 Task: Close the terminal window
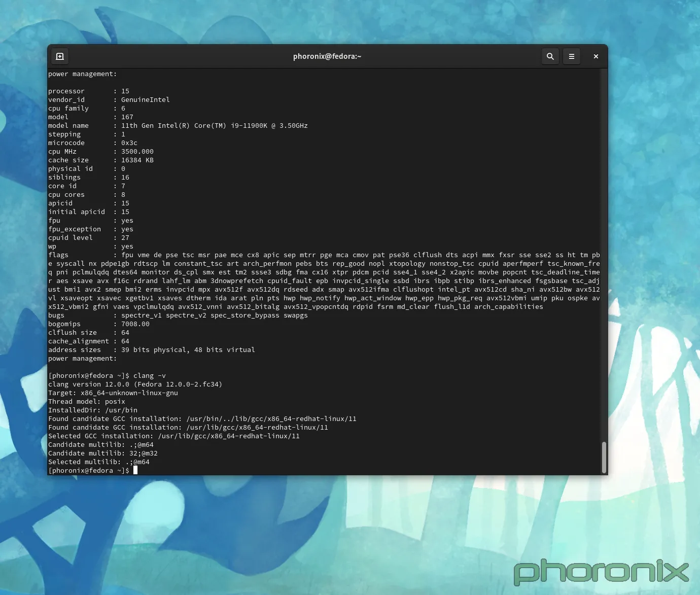596,56
